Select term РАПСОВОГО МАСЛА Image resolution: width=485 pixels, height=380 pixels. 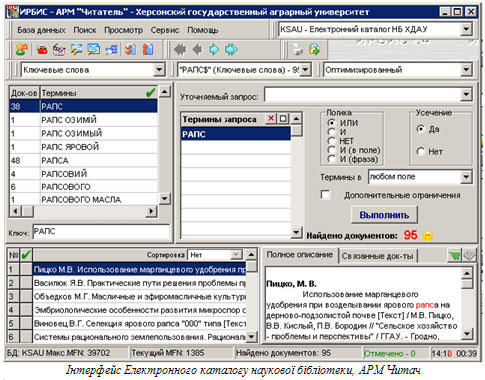click(x=83, y=199)
